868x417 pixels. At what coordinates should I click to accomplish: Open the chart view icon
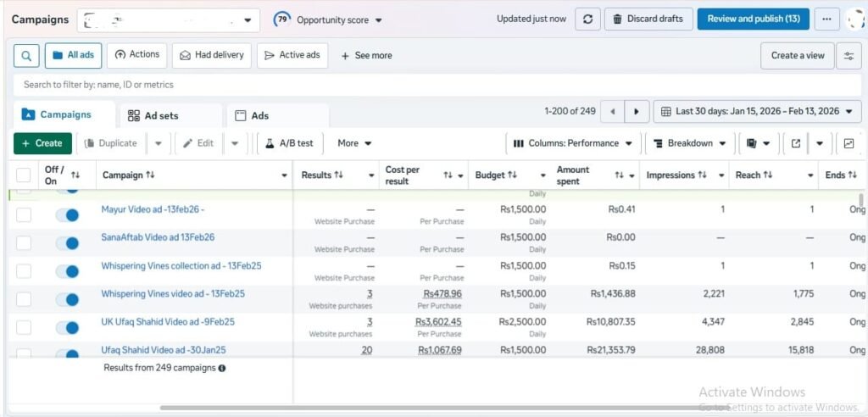tap(849, 143)
